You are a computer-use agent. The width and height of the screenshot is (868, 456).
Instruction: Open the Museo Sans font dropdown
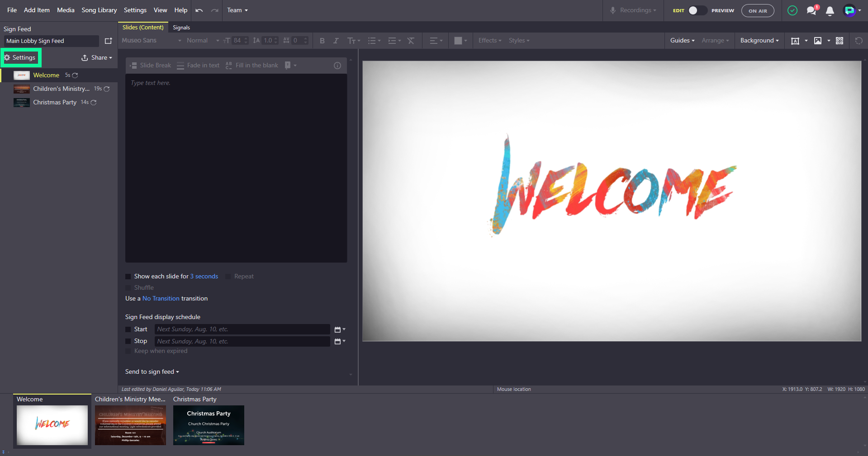pos(152,41)
